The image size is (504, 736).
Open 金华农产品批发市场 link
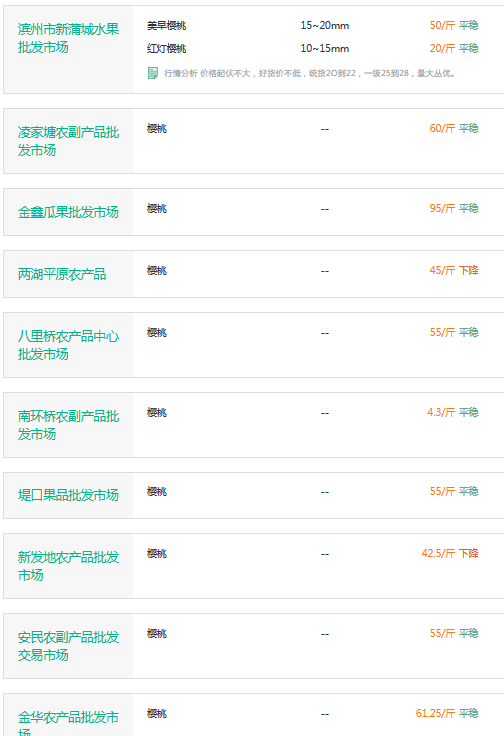[69, 723]
